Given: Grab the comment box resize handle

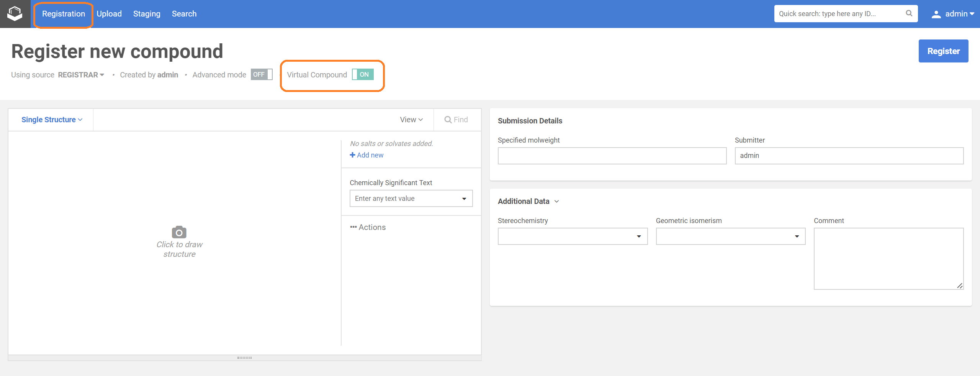Looking at the screenshot, I should (x=959, y=286).
